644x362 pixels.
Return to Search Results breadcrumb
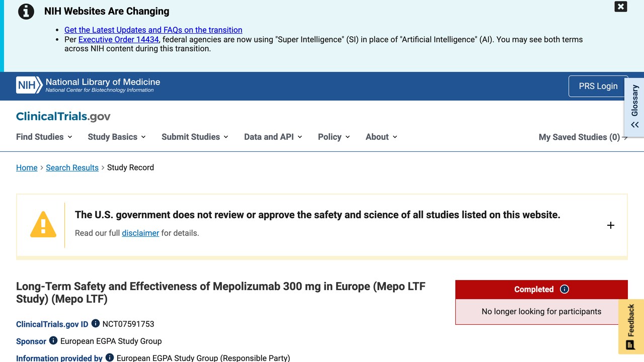point(72,167)
